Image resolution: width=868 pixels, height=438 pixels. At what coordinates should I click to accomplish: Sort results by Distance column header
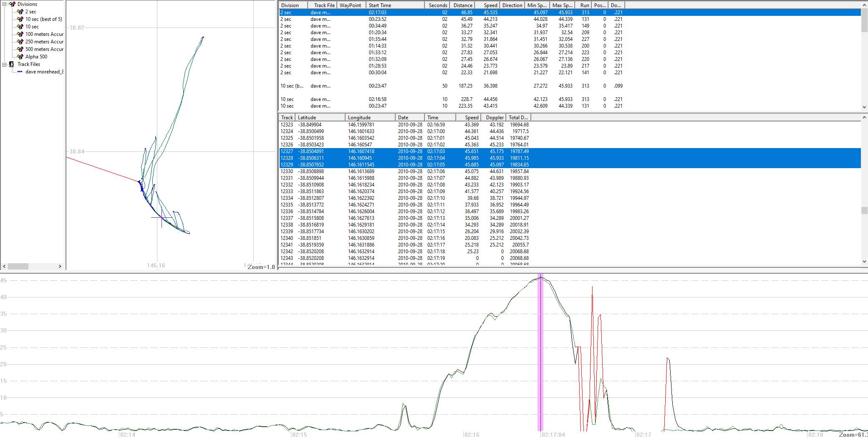pos(463,5)
